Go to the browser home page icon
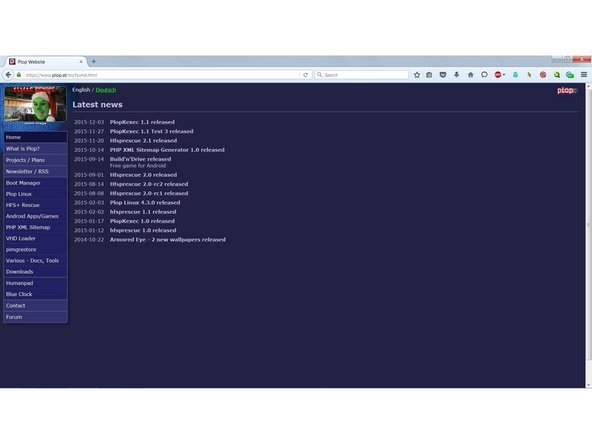Screen dimensions: 592x444 coord(470,75)
